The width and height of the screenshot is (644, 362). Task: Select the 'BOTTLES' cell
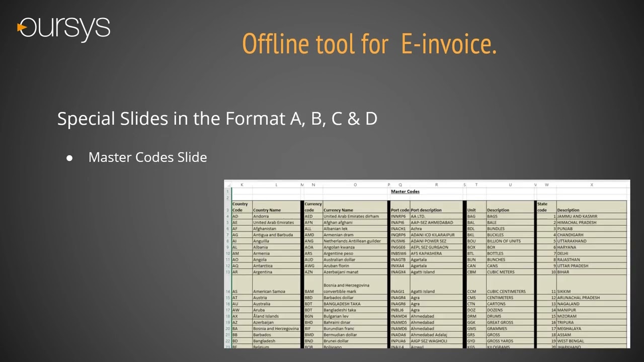tap(510, 253)
